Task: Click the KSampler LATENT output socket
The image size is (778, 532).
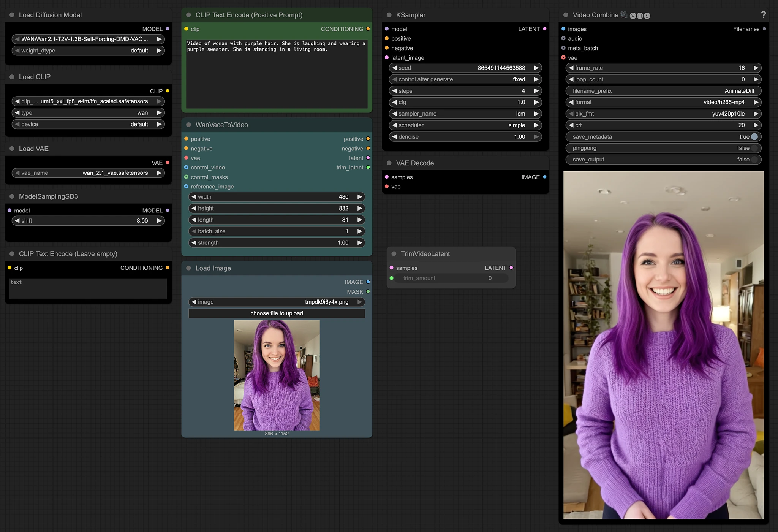Action: [x=545, y=29]
